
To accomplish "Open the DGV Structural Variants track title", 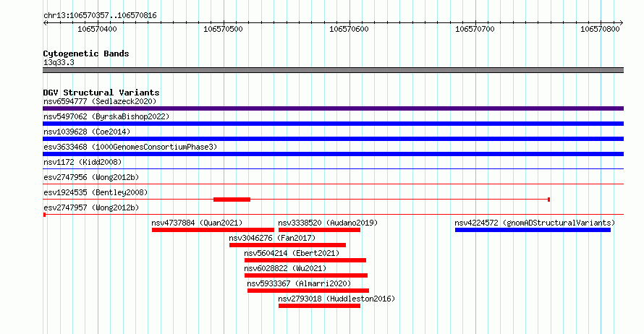I will click(101, 93).
